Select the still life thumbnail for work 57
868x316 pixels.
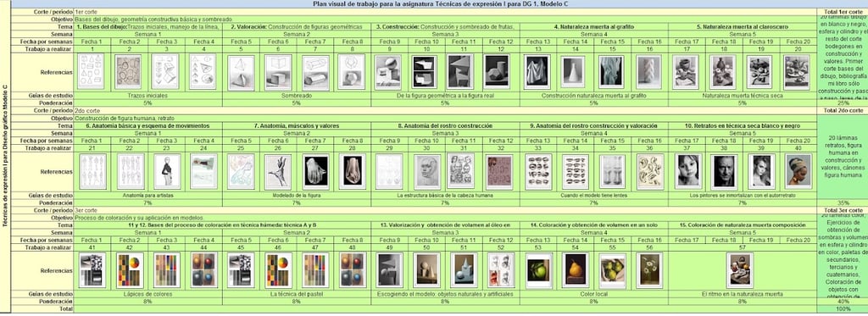pos(739,270)
